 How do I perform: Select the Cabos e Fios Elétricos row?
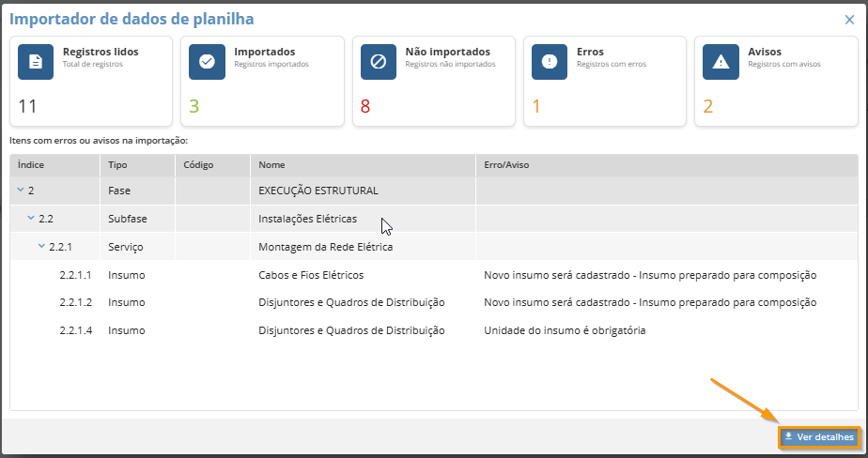pyautogui.click(x=311, y=275)
